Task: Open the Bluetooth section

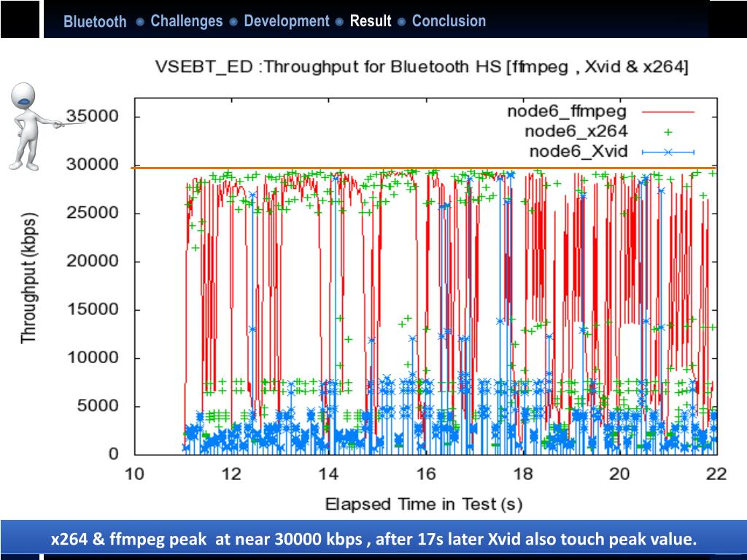Action: tap(95, 21)
